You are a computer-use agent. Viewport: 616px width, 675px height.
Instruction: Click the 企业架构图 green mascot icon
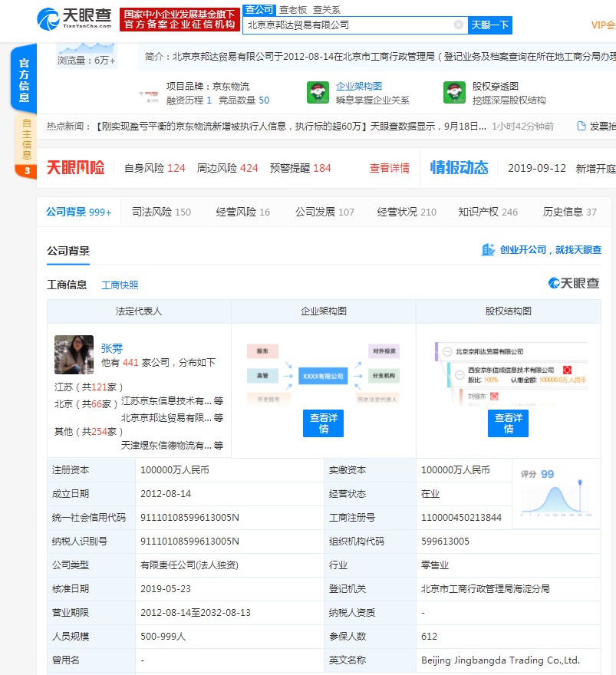coord(318,93)
